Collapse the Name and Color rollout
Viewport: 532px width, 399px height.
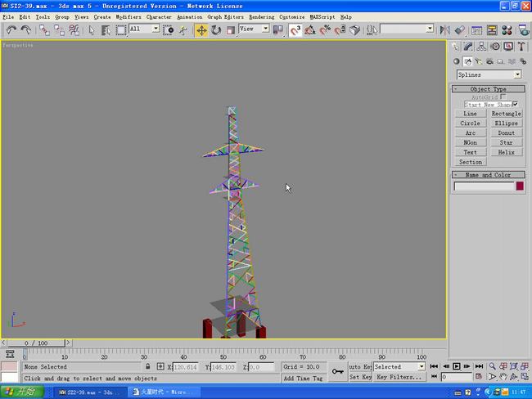point(489,175)
